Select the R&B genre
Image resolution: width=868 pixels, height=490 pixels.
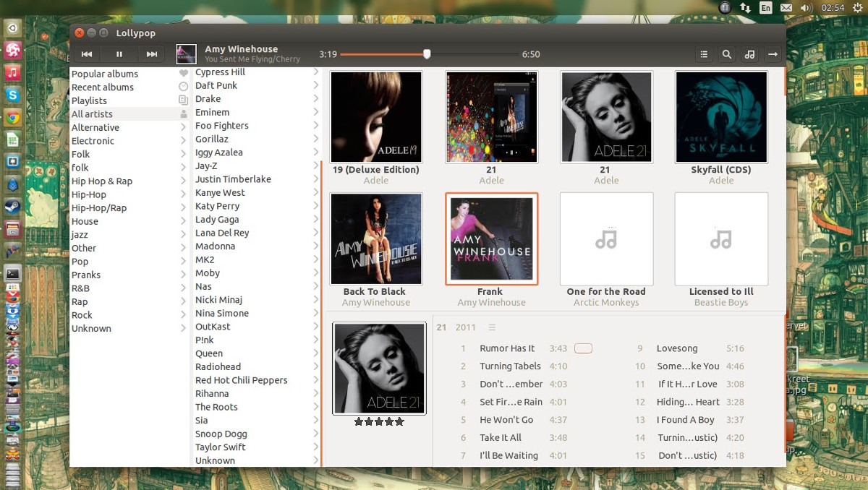[129, 288]
